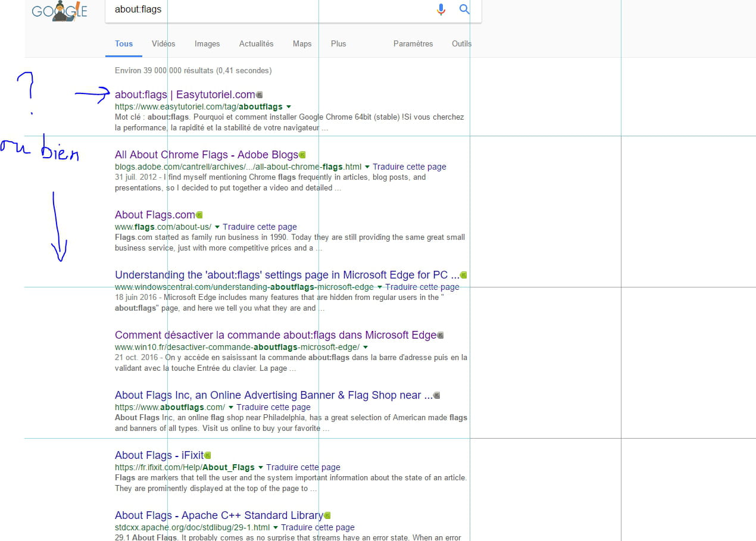Click green badge icon next to About Flags.com
Image resolution: width=756 pixels, height=541 pixels.
click(x=199, y=215)
